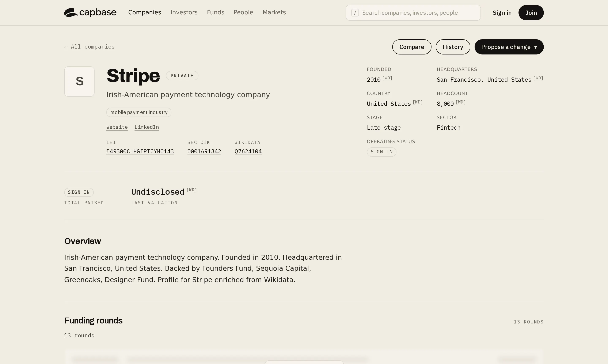Click Sign in in the header
This screenshot has width=608, height=364.
(502, 12)
